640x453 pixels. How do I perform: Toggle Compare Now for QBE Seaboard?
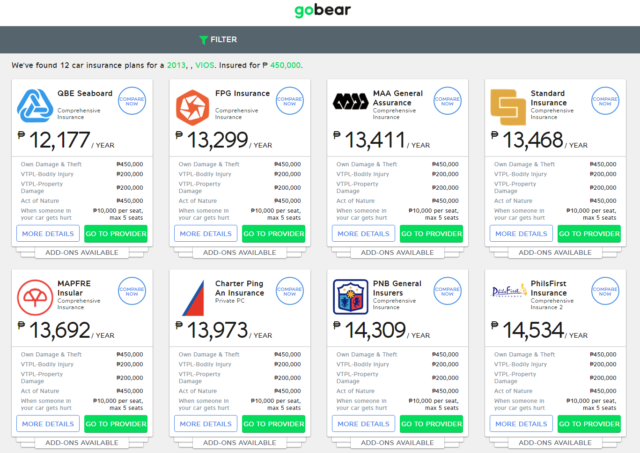133,102
